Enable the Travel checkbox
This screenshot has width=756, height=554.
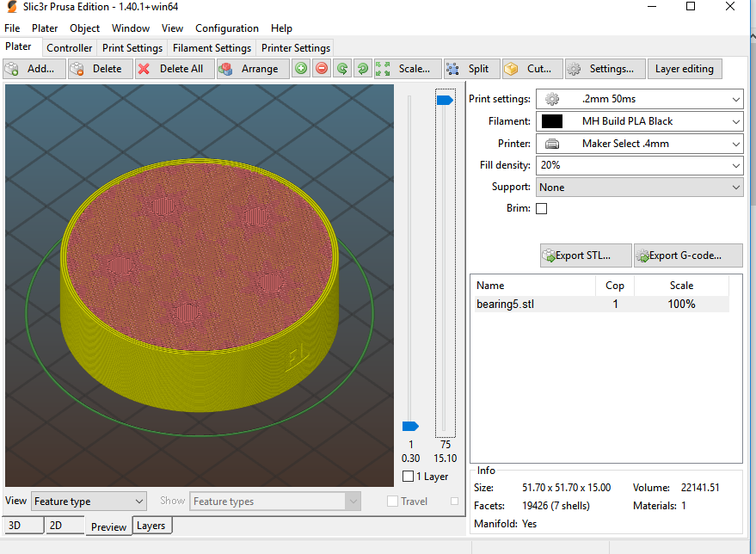coord(392,502)
